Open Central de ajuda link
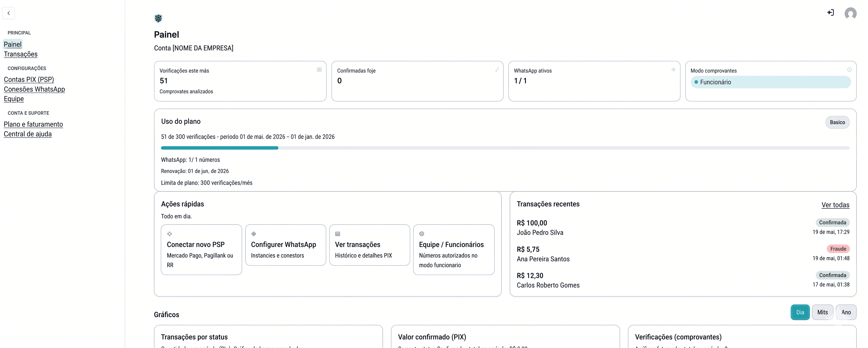This screenshot has height=348, width=868. coord(28,134)
